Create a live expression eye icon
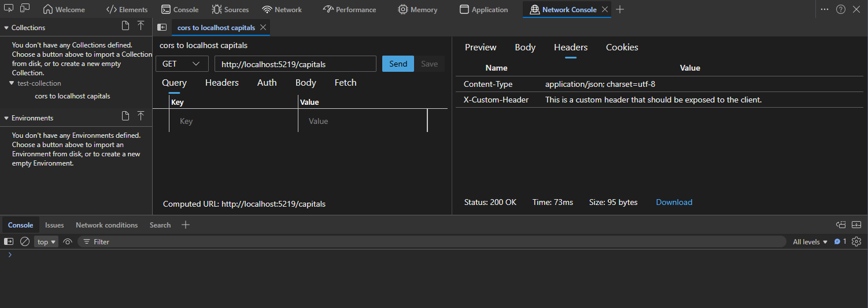Viewport: 868px width, 308px height. (x=68, y=241)
